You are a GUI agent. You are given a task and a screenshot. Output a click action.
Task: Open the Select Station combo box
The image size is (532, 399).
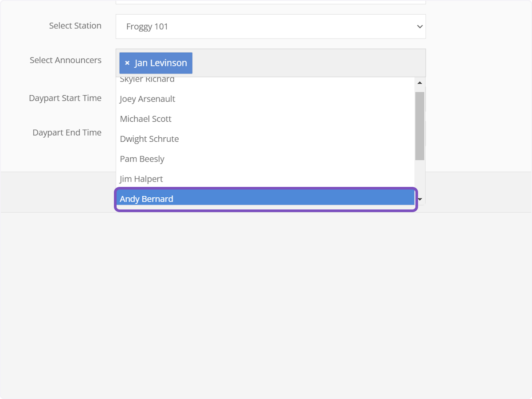tap(270, 27)
